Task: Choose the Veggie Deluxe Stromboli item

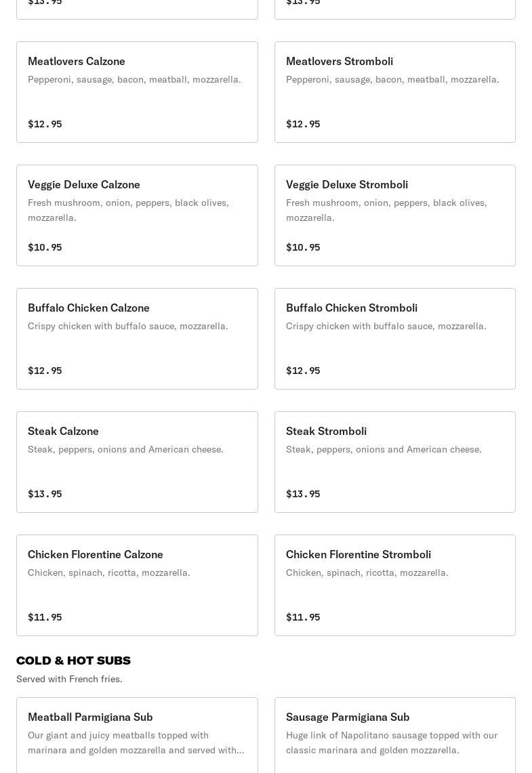Action: pyautogui.click(x=394, y=215)
